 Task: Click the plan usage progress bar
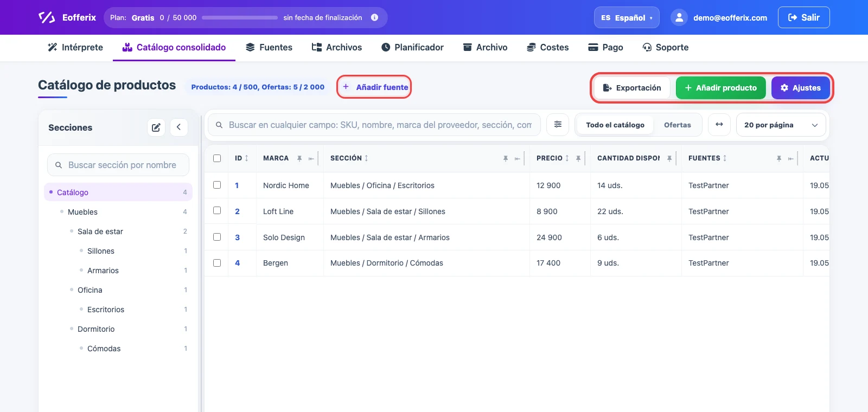point(240,17)
